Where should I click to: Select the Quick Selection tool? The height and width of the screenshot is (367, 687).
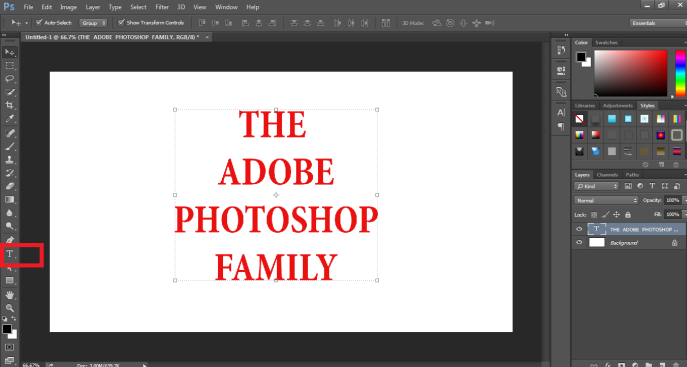point(10,92)
